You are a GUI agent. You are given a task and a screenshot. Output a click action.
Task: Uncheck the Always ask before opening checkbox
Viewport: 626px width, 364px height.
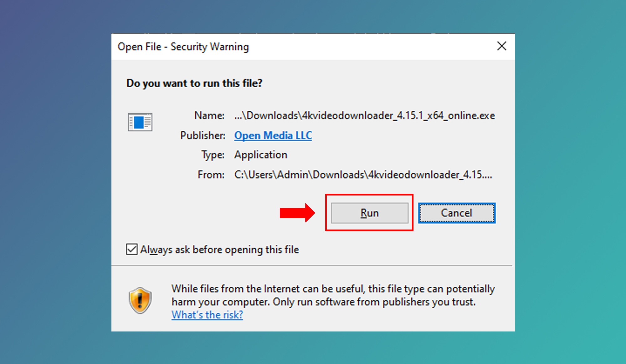coord(132,250)
